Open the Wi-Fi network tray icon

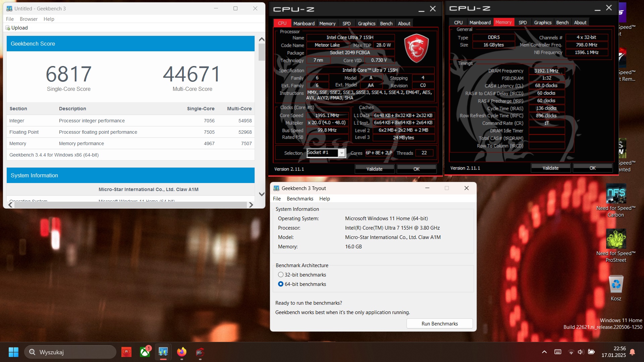tap(571, 352)
